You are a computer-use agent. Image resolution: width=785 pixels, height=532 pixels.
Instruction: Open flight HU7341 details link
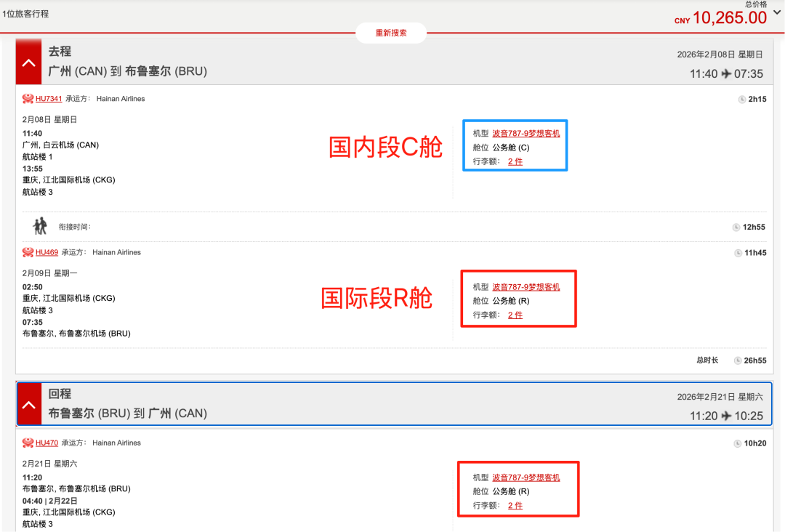click(x=49, y=99)
